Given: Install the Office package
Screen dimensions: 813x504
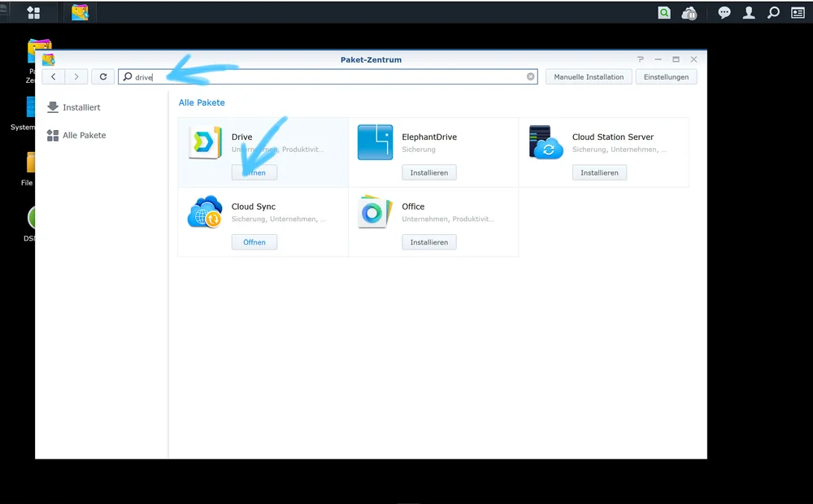Looking at the screenshot, I should tap(429, 242).
